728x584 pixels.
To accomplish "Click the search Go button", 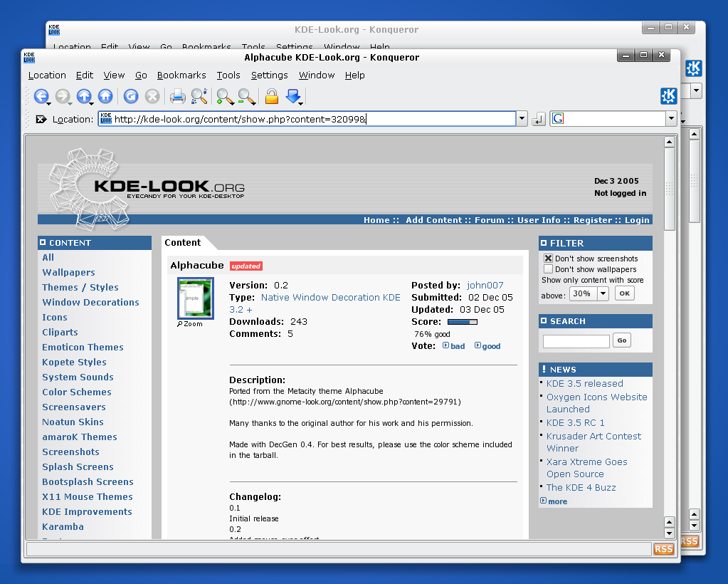I will tap(622, 340).
